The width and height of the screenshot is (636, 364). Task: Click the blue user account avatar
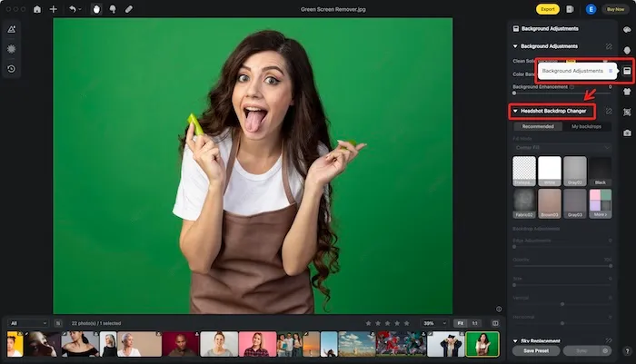point(591,9)
